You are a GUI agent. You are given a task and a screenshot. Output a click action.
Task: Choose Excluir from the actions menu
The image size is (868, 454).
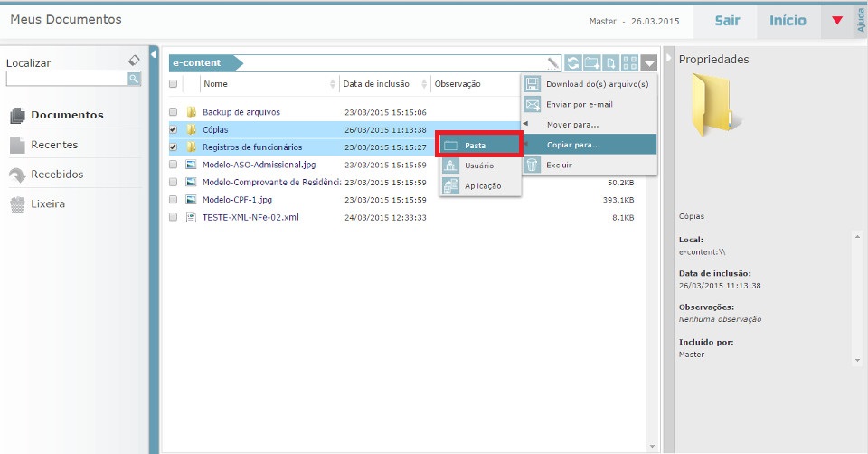click(559, 165)
